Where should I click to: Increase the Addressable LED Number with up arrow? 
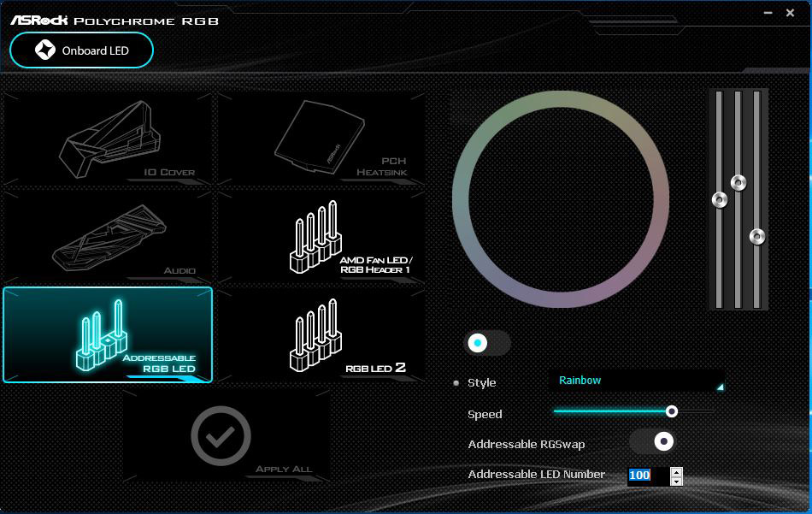(676, 471)
